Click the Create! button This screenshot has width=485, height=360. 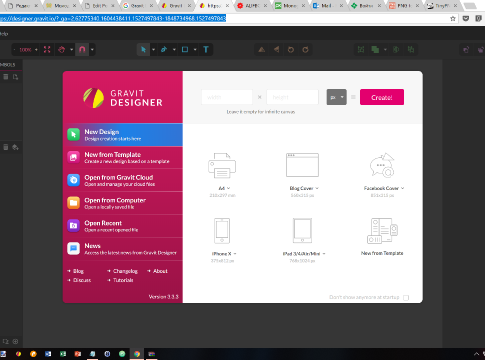click(x=382, y=97)
